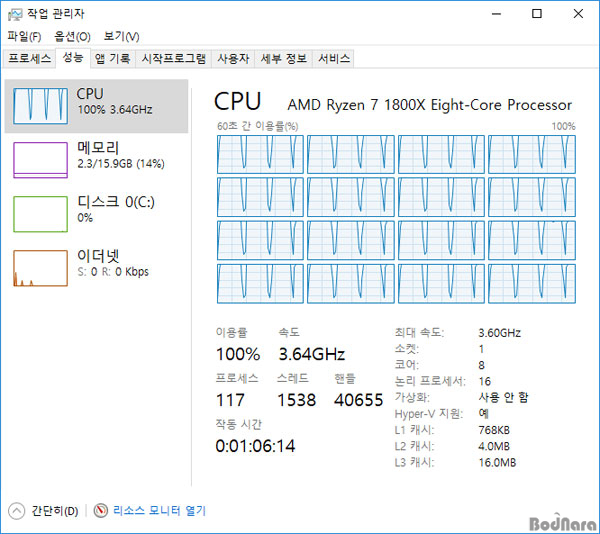This screenshot has height=534, width=600.
Task: Switch to the 프로세스 tab
Action: click(x=30, y=59)
